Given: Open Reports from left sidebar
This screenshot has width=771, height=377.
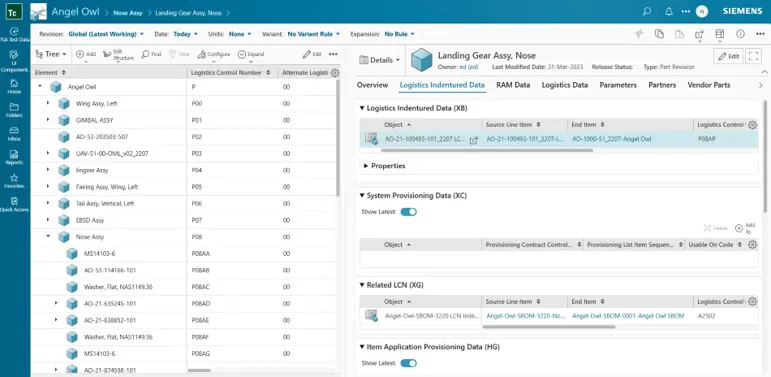Looking at the screenshot, I should pyautogui.click(x=14, y=157).
